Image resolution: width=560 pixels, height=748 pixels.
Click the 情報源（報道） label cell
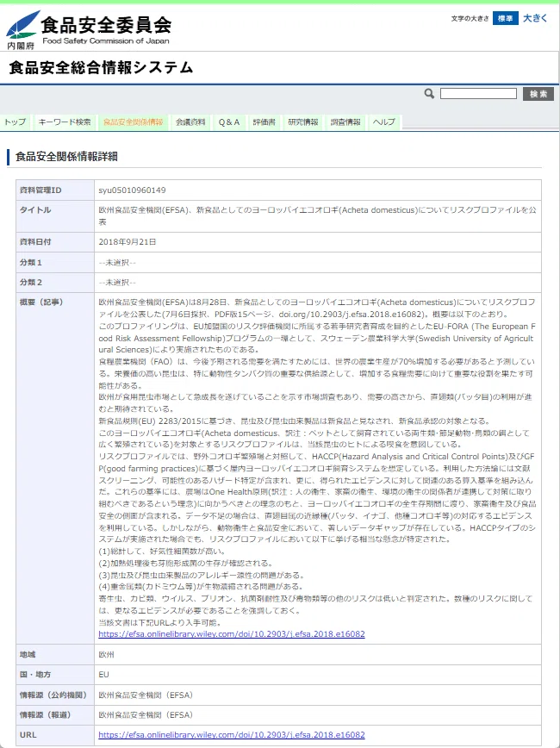[55, 714]
